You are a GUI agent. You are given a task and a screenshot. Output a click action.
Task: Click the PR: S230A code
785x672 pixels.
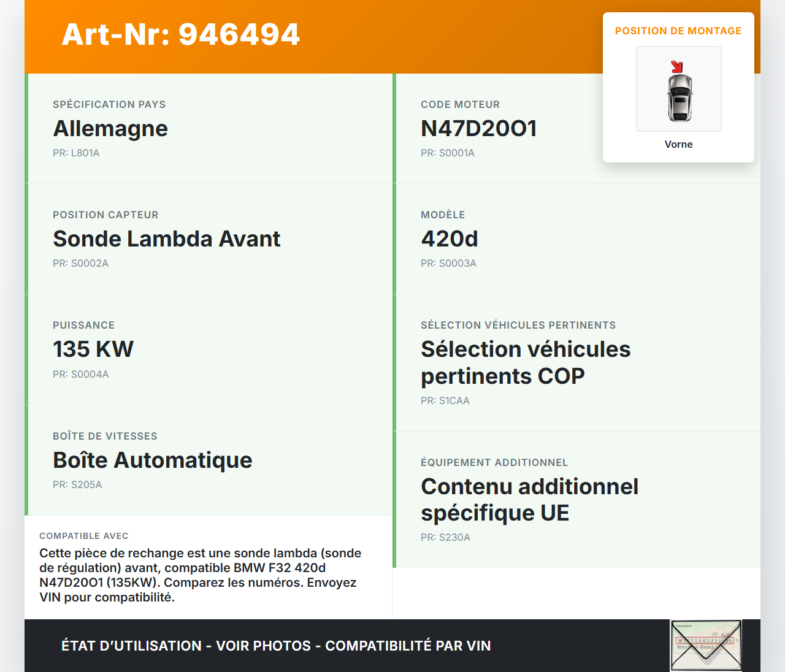point(445,538)
